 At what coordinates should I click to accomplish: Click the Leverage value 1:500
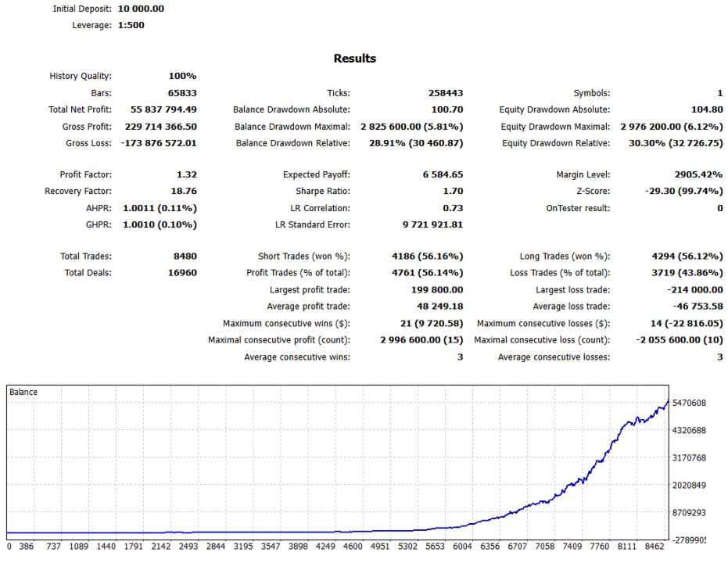[x=131, y=25]
